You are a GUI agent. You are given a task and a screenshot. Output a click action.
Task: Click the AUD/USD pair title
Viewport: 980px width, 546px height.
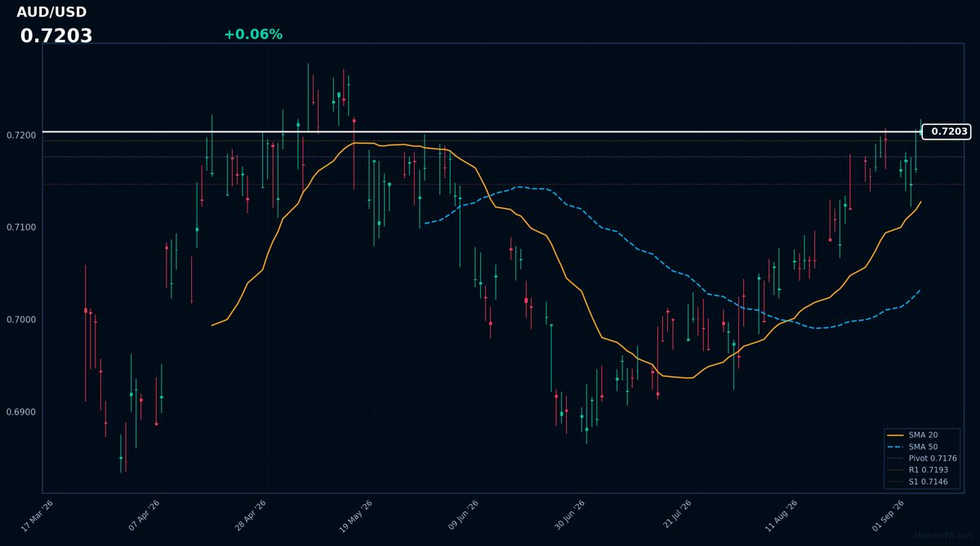[51, 12]
